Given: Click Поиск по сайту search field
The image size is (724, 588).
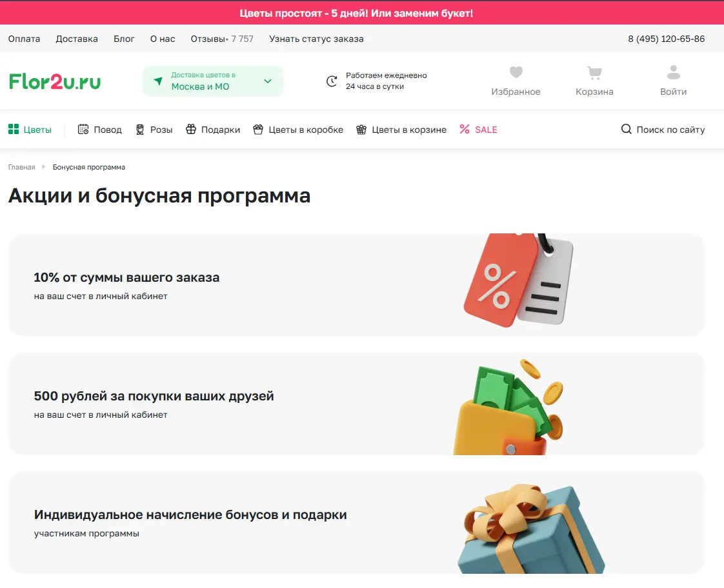Looking at the screenshot, I should (x=663, y=130).
